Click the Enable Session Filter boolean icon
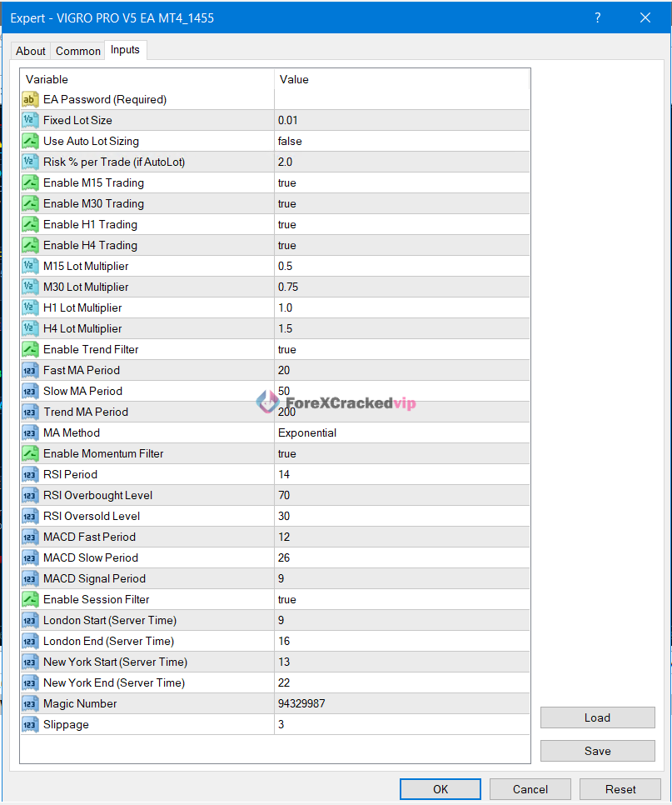The image size is (672, 805). tap(30, 600)
